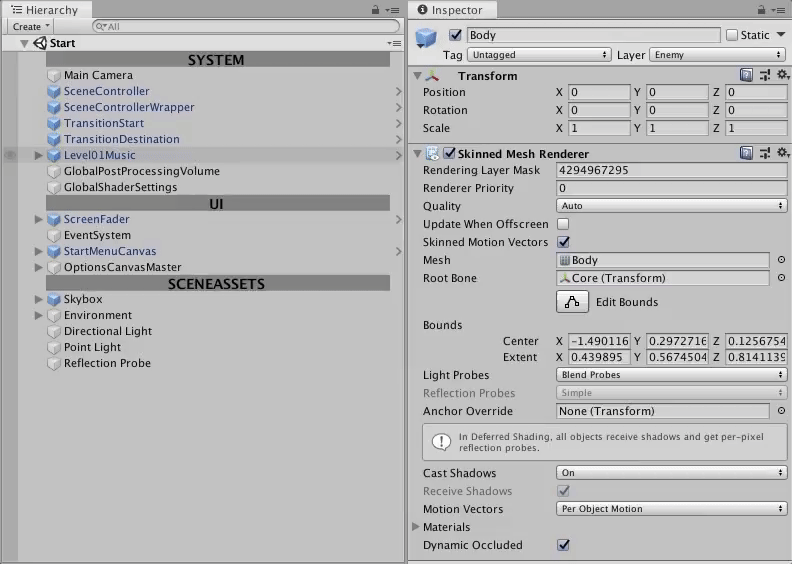792x564 pixels.
Task: Click the Renderer Priority input field
Action: tap(671, 188)
